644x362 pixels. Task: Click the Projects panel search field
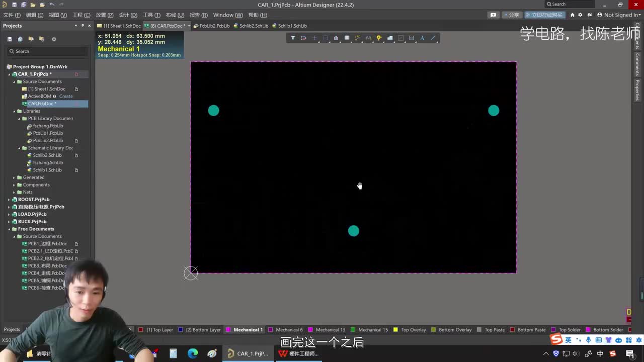click(x=48, y=51)
